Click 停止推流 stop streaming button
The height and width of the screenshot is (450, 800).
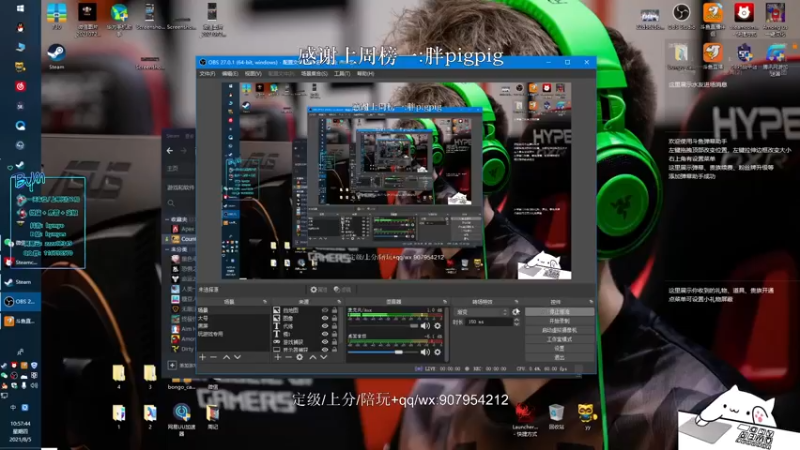click(559, 312)
